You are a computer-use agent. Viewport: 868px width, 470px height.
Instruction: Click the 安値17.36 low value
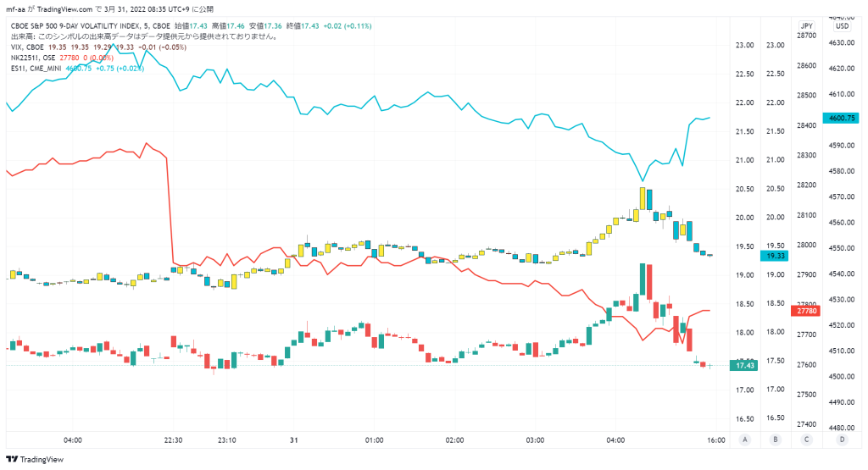[265, 26]
